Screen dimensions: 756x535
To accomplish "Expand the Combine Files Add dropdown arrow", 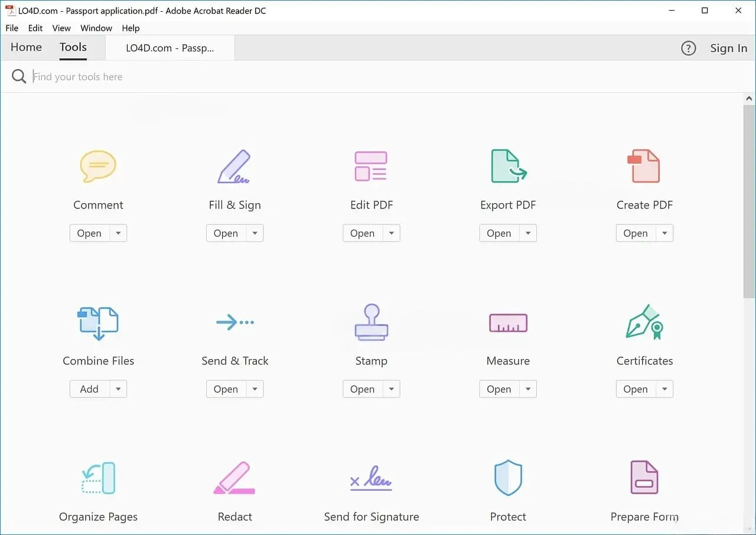I will pos(118,389).
